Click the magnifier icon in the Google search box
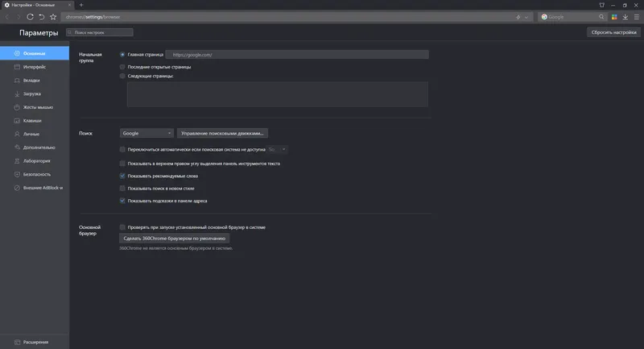644x349 pixels. click(601, 16)
